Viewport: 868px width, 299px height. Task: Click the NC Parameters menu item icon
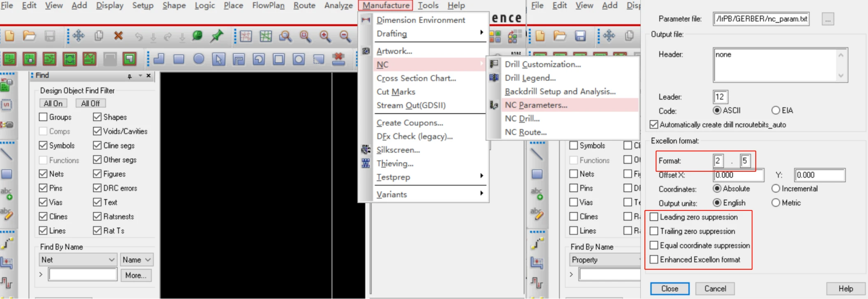(x=494, y=105)
